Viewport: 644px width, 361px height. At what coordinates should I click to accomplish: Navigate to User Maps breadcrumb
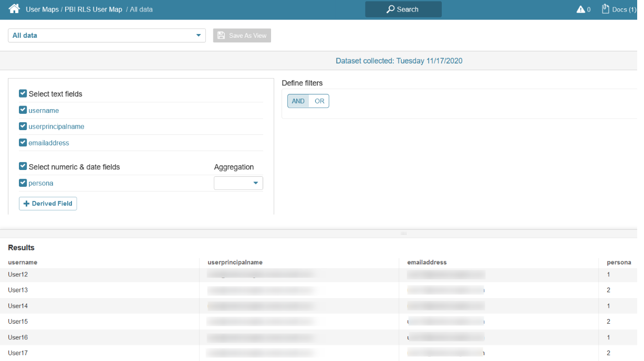click(x=42, y=9)
